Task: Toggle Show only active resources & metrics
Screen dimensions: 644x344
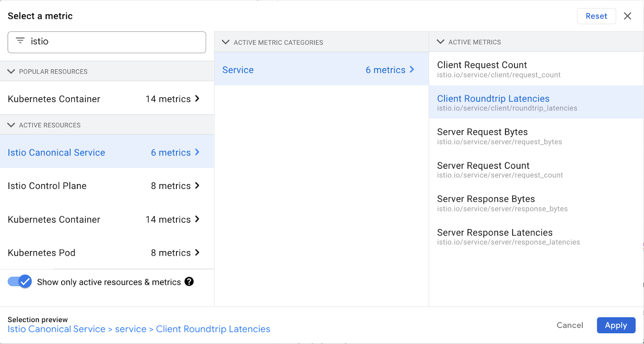Action: click(x=20, y=282)
